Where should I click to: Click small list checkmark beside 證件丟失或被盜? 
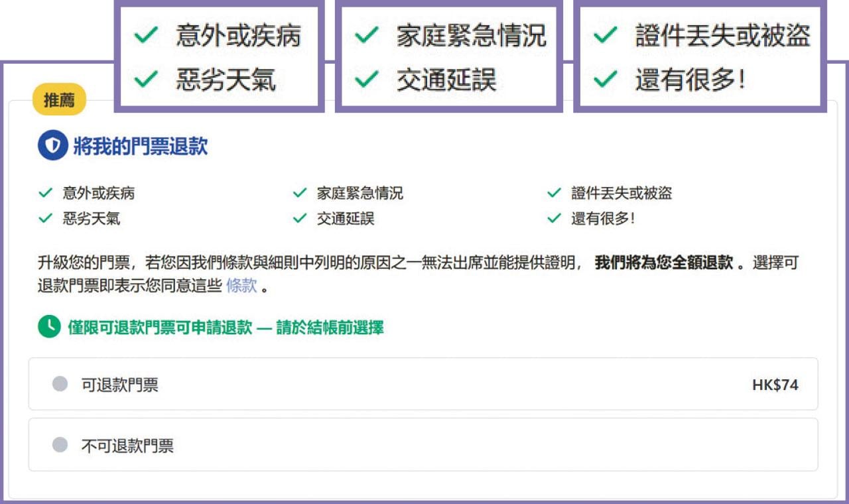click(554, 193)
